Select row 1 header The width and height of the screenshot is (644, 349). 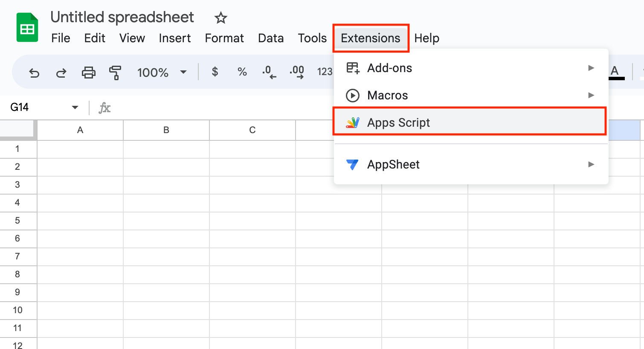18,149
